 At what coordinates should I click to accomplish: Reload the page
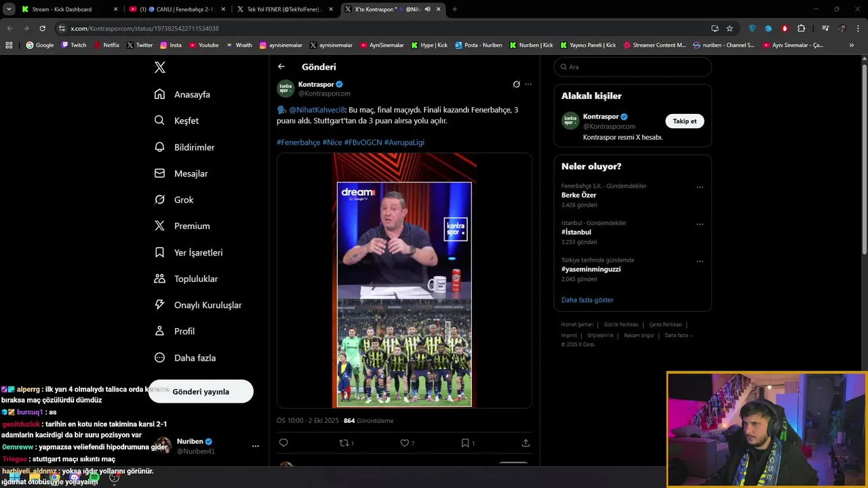pyautogui.click(x=42, y=28)
